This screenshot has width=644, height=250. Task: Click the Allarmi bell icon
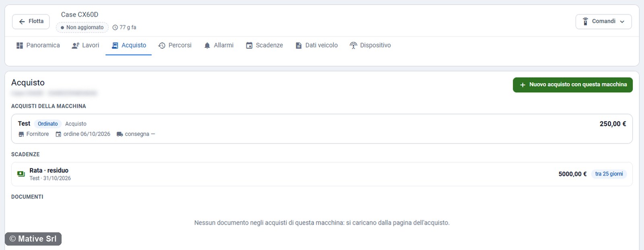tap(207, 45)
